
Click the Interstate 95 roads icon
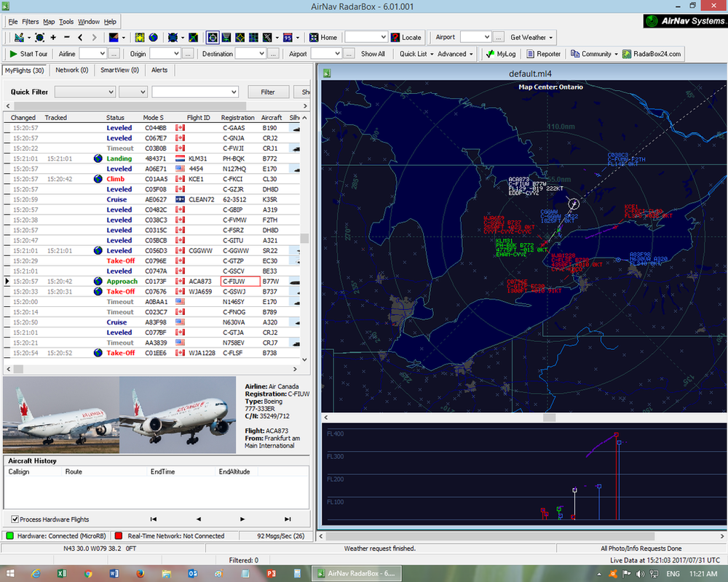click(x=288, y=38)
